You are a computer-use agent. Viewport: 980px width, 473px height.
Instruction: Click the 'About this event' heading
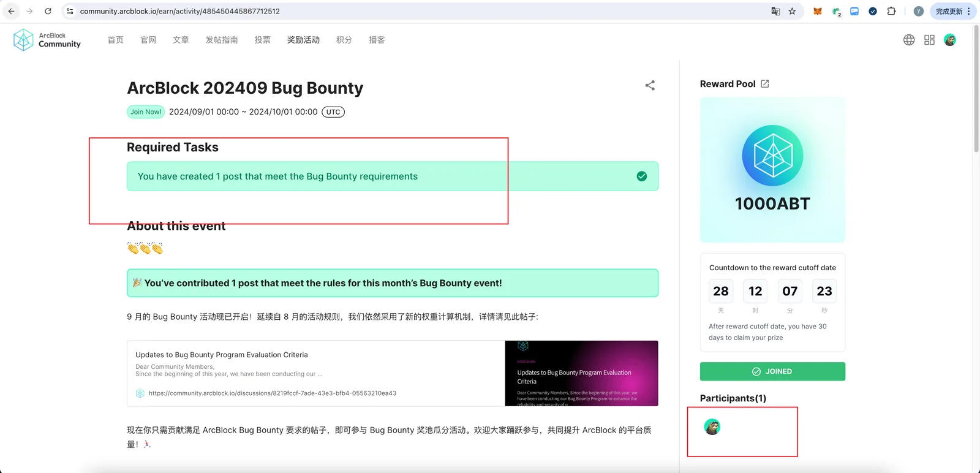[176, 226]
